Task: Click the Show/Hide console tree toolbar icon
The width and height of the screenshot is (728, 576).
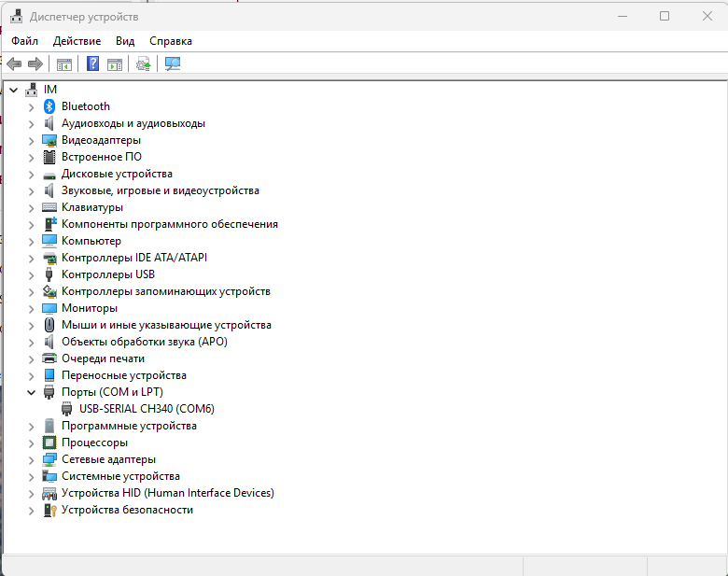Action: click(64, 63)
